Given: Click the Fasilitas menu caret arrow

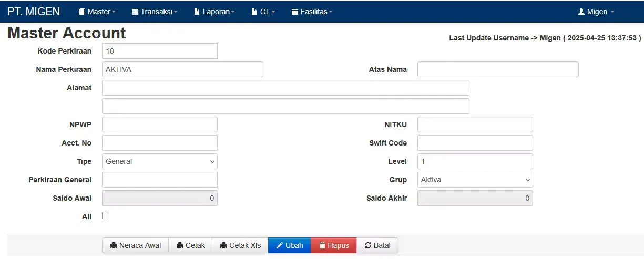Looking at the screenshot, I should pyautogui.click(x=330, y=12).
